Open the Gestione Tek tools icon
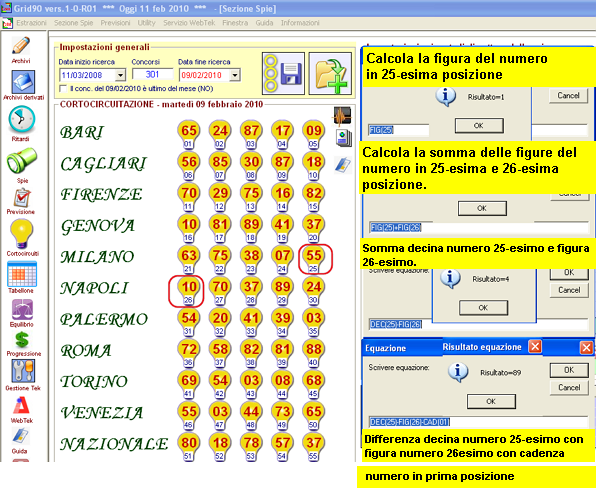The width and height of the screenshot is (596, 500). click(23, 371)
